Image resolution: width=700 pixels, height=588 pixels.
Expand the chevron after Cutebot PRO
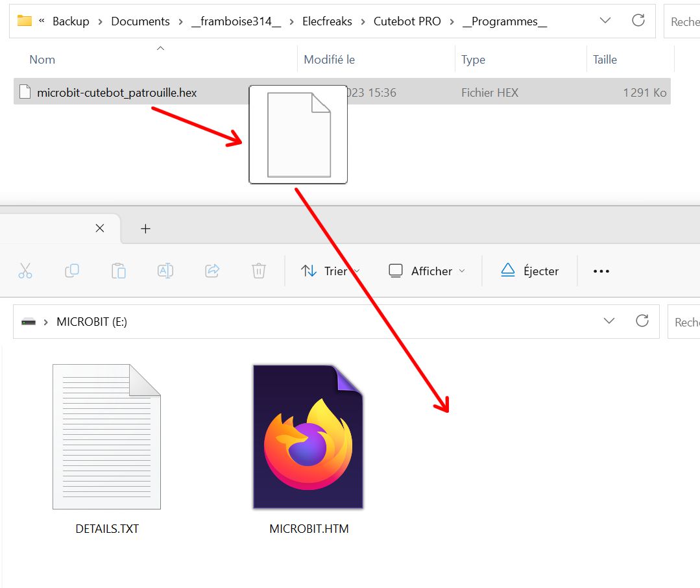click(x=452, y=22)
